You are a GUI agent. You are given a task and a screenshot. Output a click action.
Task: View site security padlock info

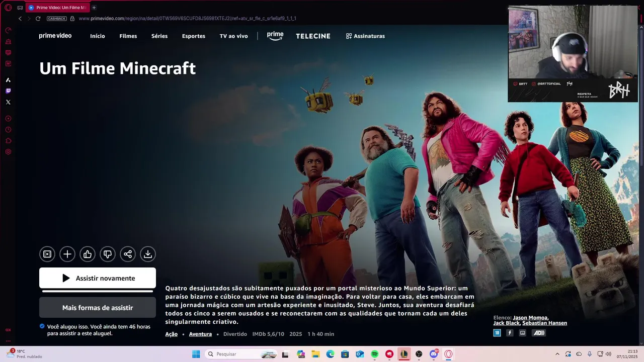(72, 19)
